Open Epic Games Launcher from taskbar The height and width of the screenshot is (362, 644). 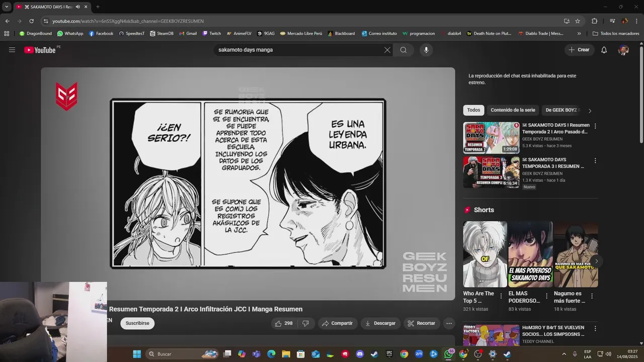389,354
